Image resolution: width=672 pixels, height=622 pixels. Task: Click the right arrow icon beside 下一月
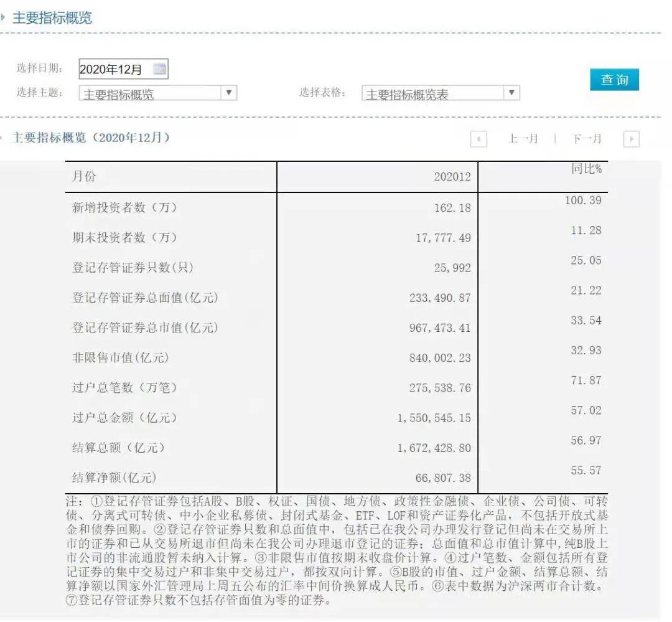(631, 139)
